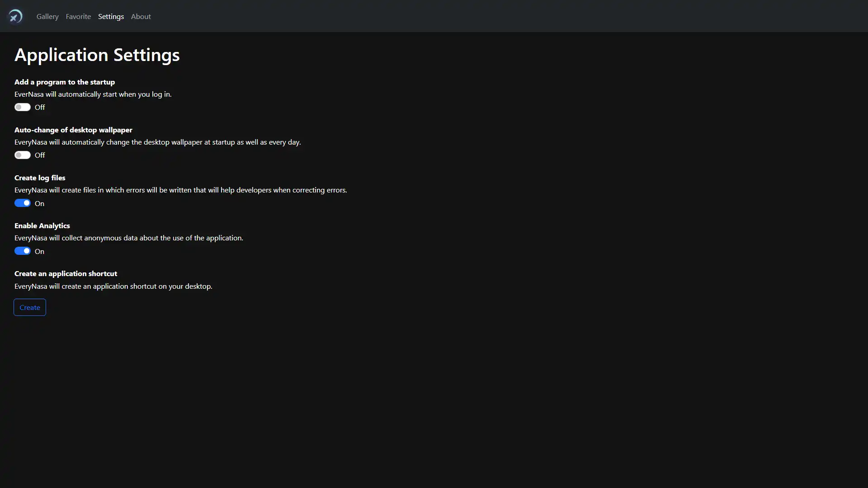The height and width of the screenshot is (488, 868).
Task: Navigate to the Gallery section
Action: point(47,16)
